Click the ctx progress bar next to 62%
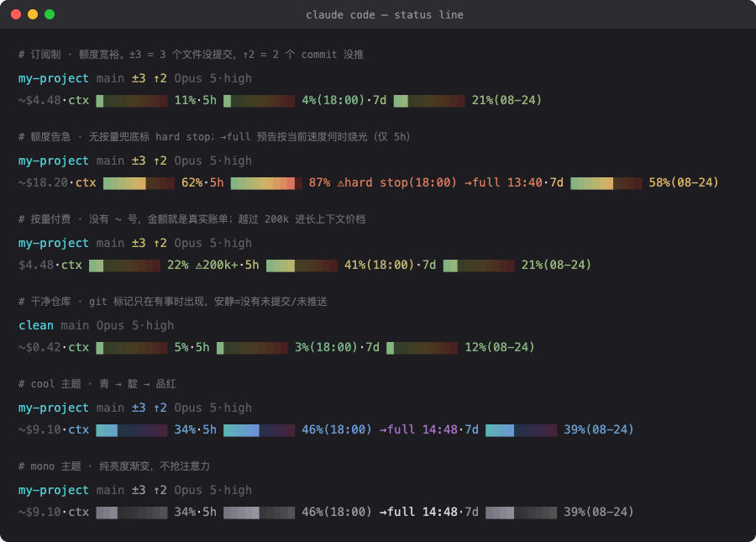 point(139,183)
